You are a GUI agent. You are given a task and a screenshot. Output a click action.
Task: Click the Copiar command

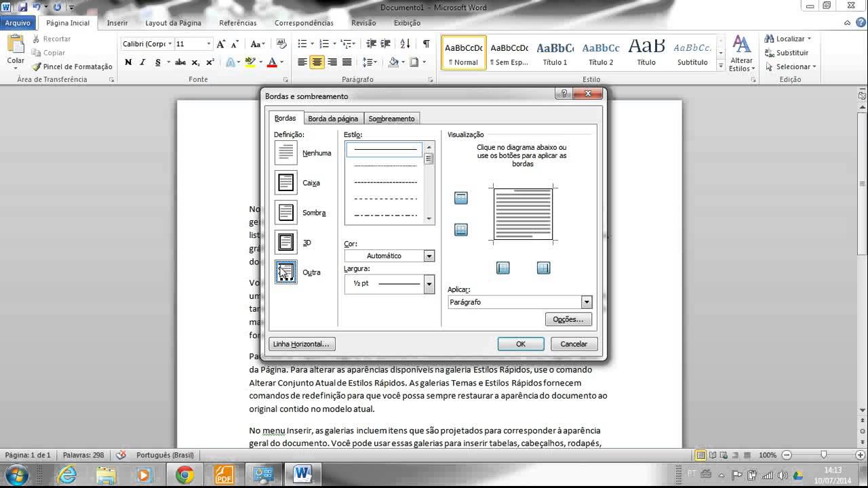49,53
